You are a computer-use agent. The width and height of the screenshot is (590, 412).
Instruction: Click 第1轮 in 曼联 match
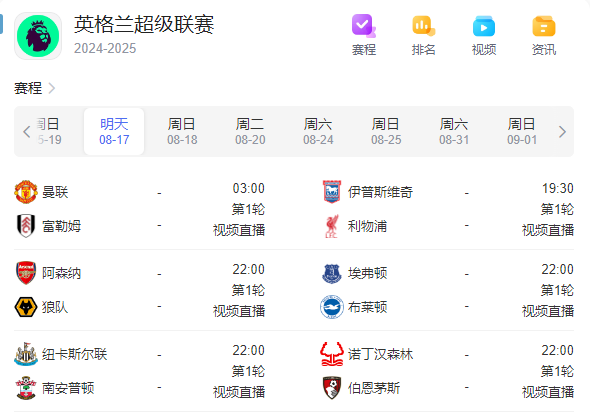(x=248, y=209)
